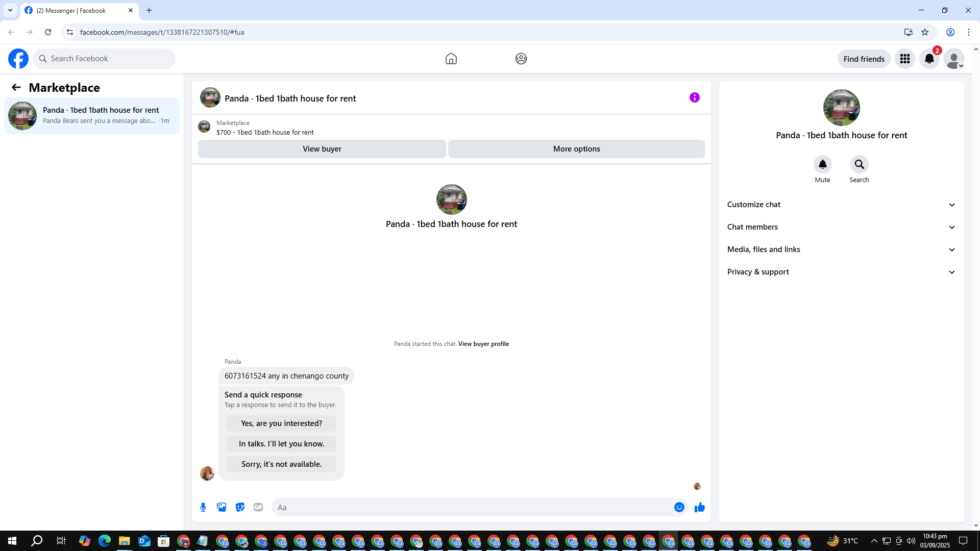Send quick reply "Sorry, it's not available."
The width and height of the screenshot is (980, 551).
282,464
